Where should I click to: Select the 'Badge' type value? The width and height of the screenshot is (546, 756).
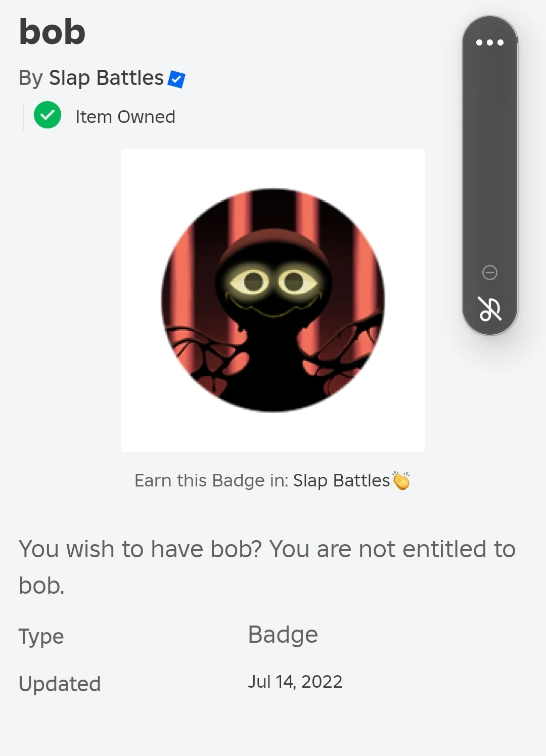[283, 635]
